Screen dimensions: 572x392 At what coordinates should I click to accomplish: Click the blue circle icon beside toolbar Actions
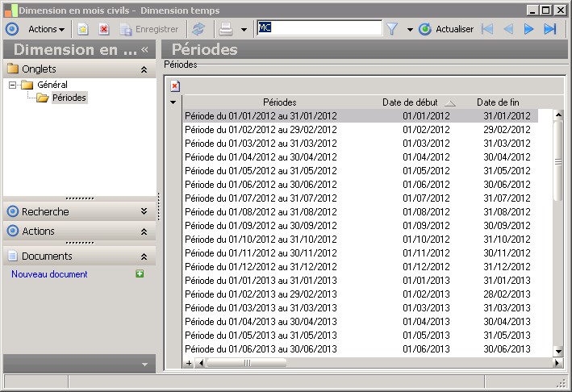12,29
